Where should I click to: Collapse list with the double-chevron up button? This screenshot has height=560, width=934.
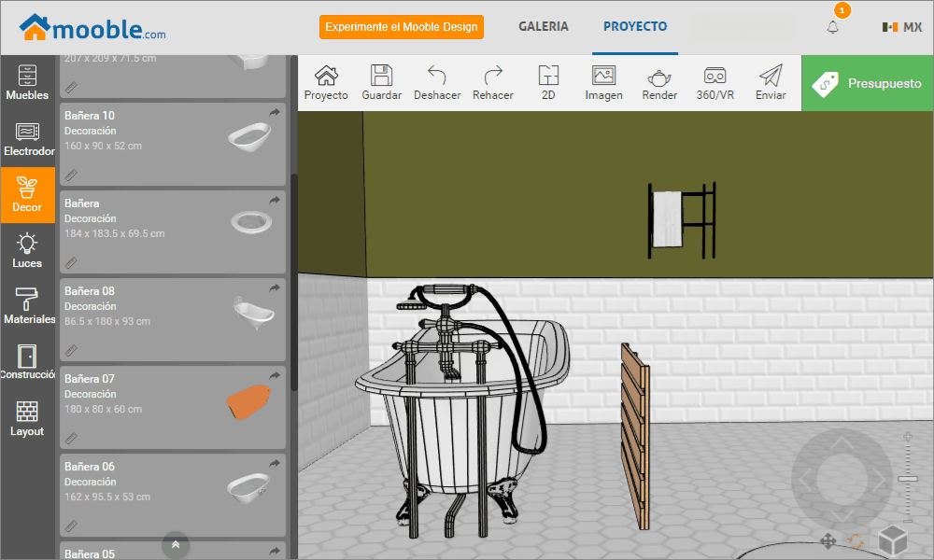[x=176, y=544]
